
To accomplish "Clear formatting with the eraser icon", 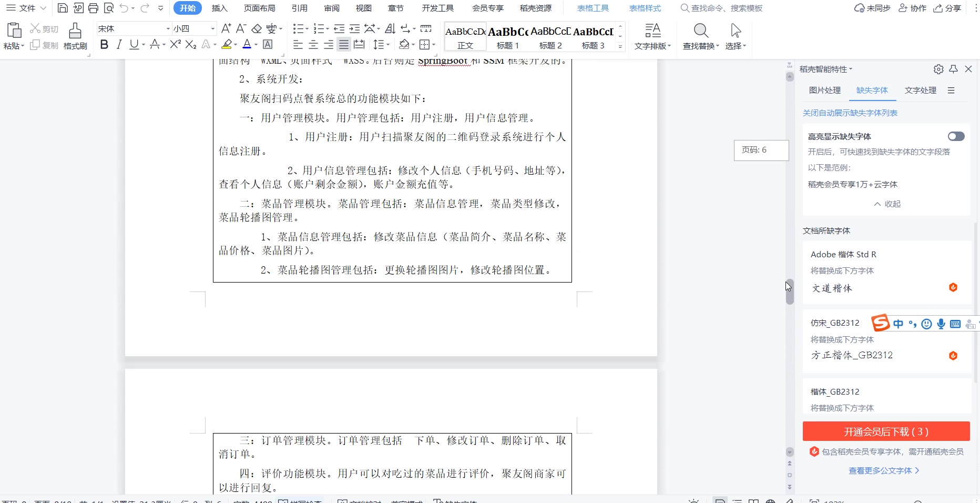I will (x=257, y=28).
